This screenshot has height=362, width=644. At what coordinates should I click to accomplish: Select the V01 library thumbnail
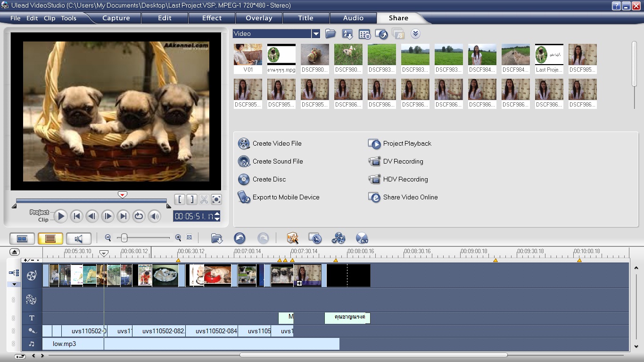point(248,58)
